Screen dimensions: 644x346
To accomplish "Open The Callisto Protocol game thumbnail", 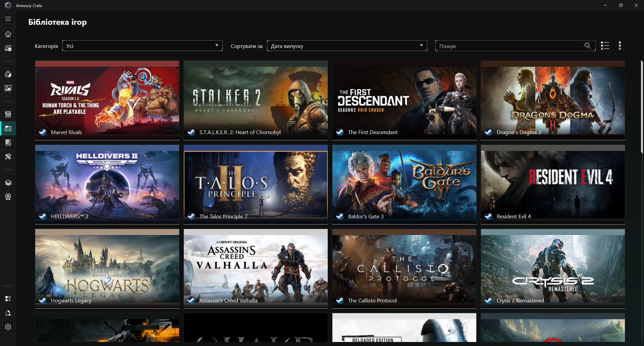I will tap(404, 269).
